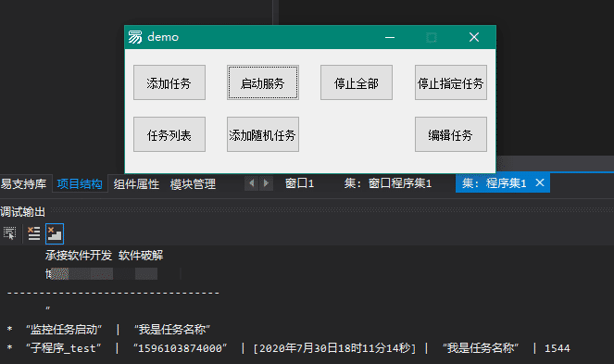
Task: Switch to the 易支持库 tab
Action: 23,183
